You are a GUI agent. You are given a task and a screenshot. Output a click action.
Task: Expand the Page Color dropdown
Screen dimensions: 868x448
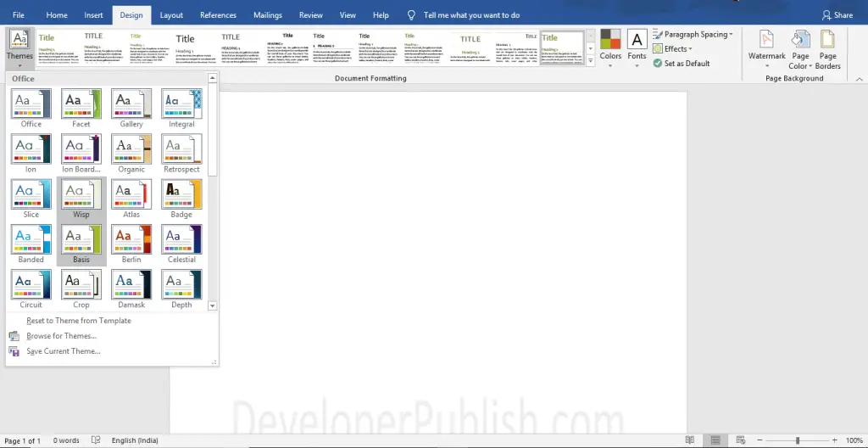(x=800, y=49)
